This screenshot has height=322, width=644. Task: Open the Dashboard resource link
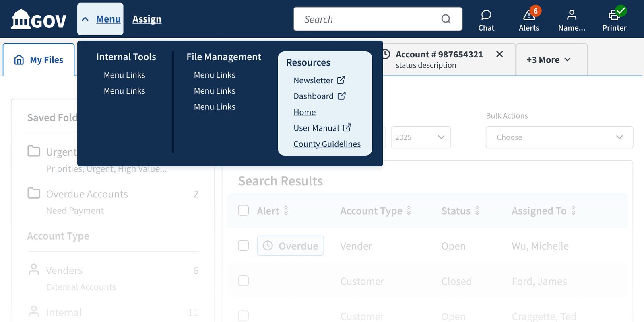[314, 96]
